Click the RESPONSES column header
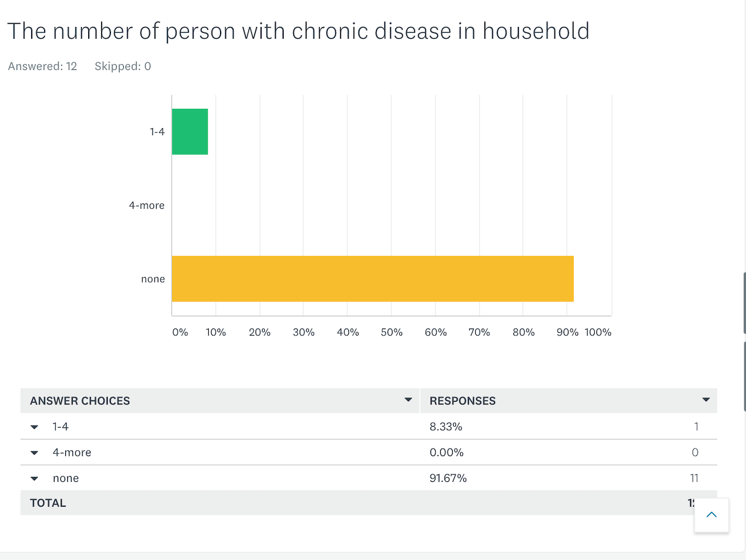The image size is (746, 560). (462, 401)
